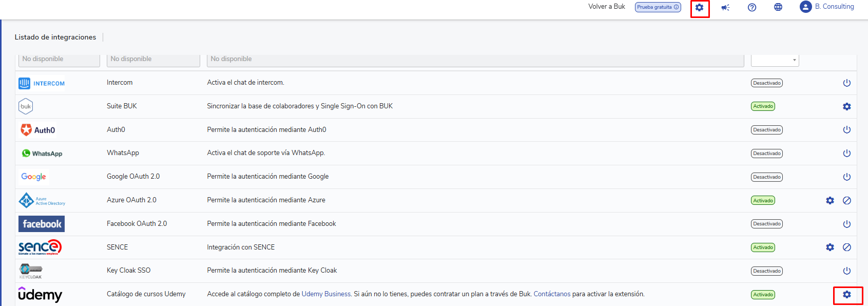Screen dimensions: 868x306
Task: Turn on the WhatsApp integration
Action: pos(847,154)
